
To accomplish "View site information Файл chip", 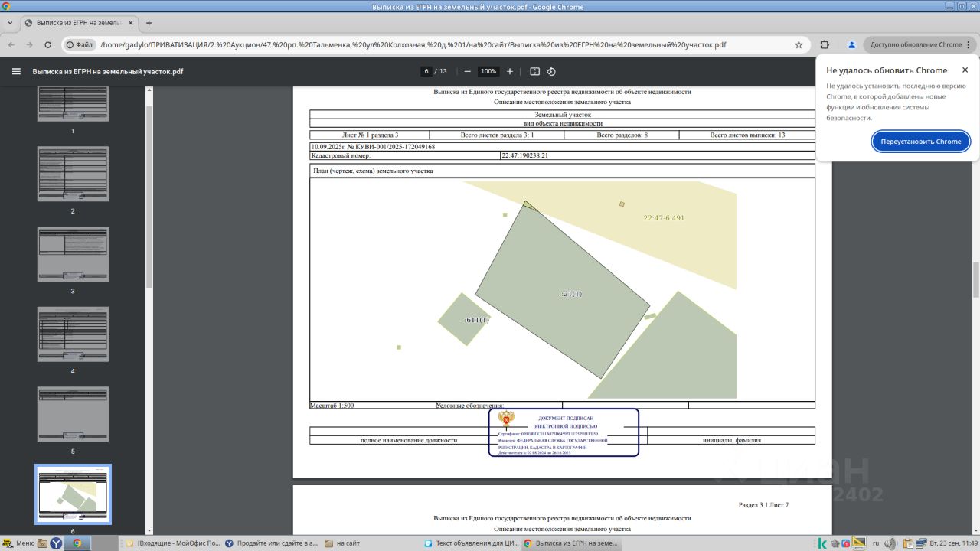I will point(80,44).
